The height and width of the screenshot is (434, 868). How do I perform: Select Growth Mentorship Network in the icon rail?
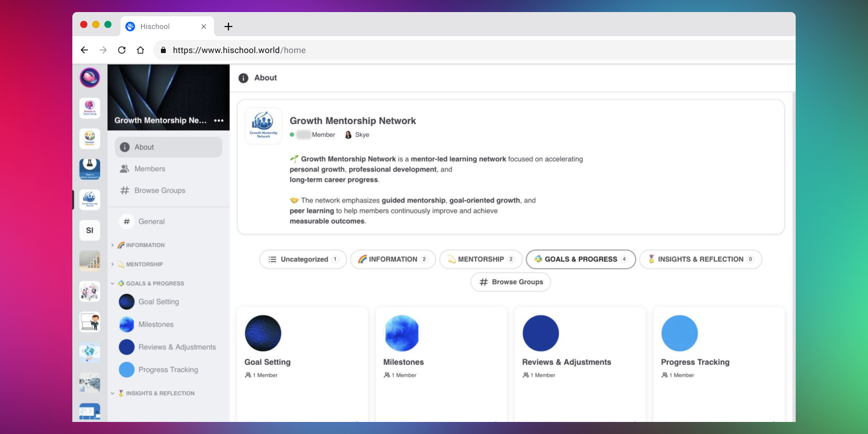click(90, 200)
